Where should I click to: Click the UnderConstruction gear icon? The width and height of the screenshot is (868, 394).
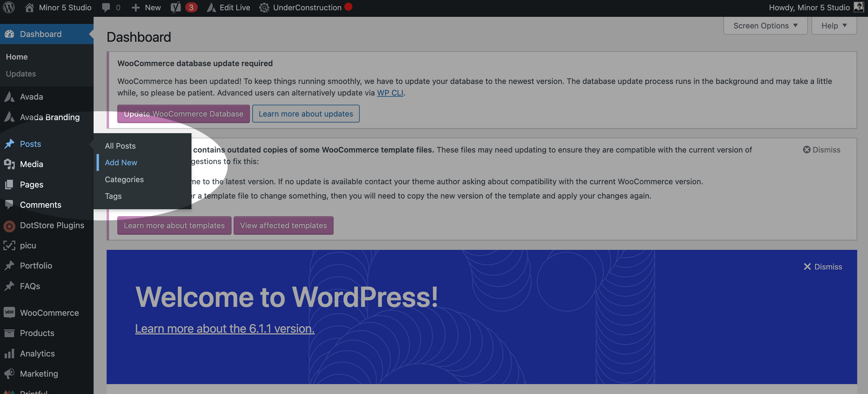coord(264,7)
